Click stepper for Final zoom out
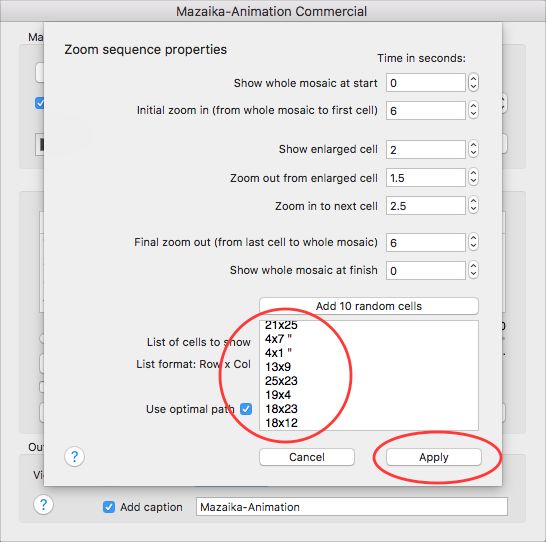 pos(473,242)
